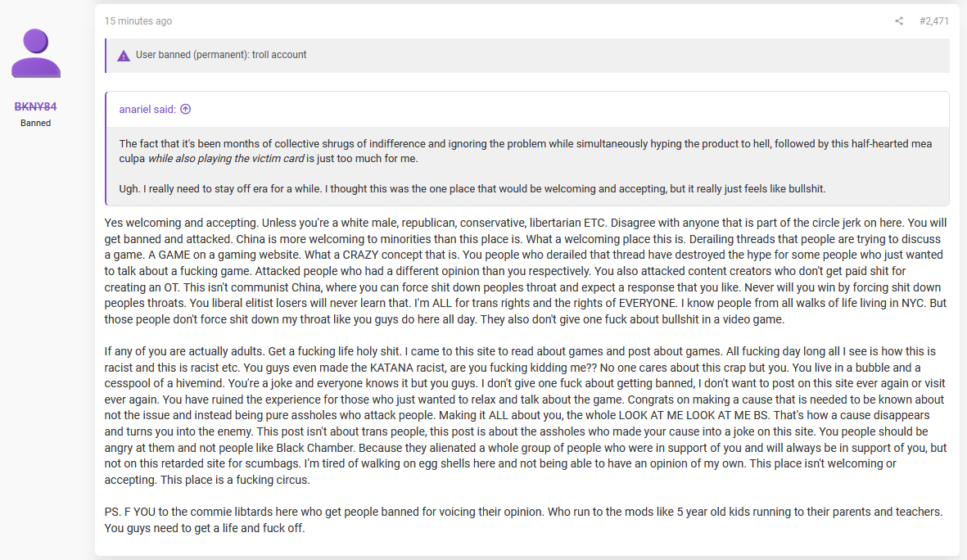Click the paragraph beginning "If any of you"
Viewport: 967px width, 560px height.
[526, 415]
